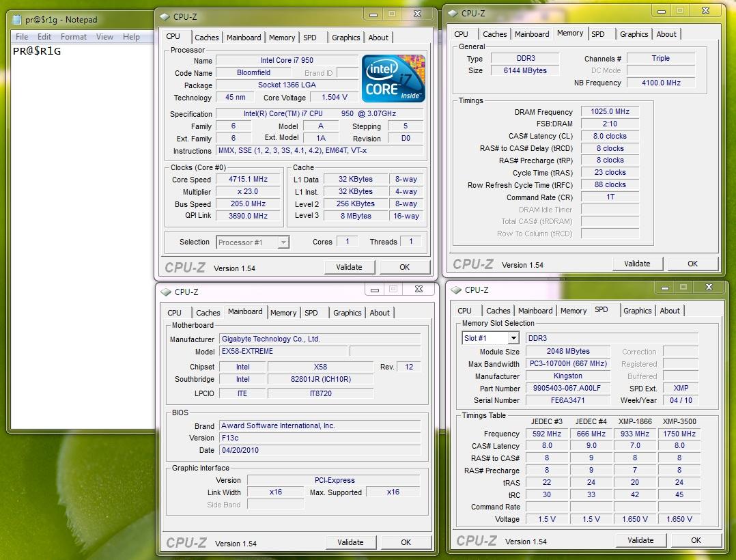Click OK in the Mainboard tab window
Image resolution: width=736 pixels, height=560 pixels.
[406, 542]
